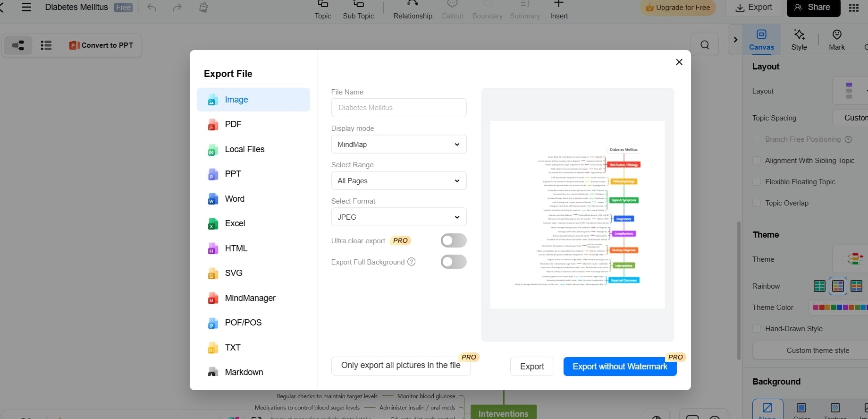Open the Theme picker dropdown
Screen dimensions: 868x419
[850, 259]
